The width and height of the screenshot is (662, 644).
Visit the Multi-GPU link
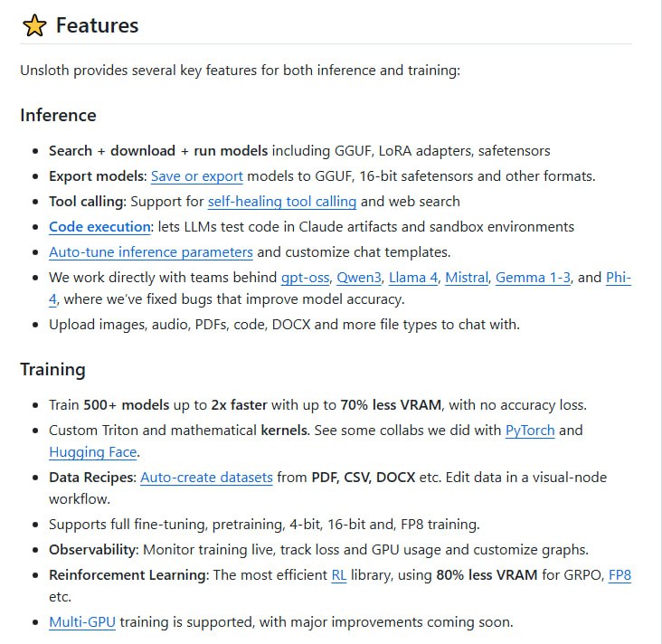pos(82,622)
